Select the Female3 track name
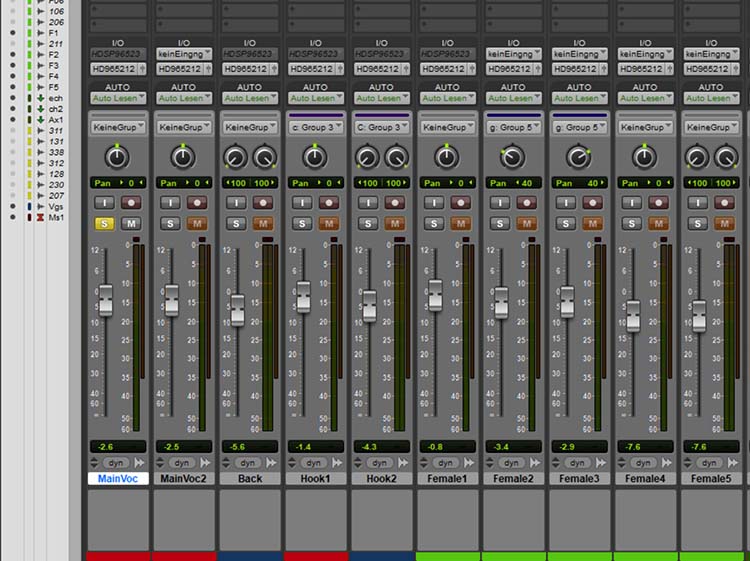This screenshot has width=750, height=561. coord(579,479)
